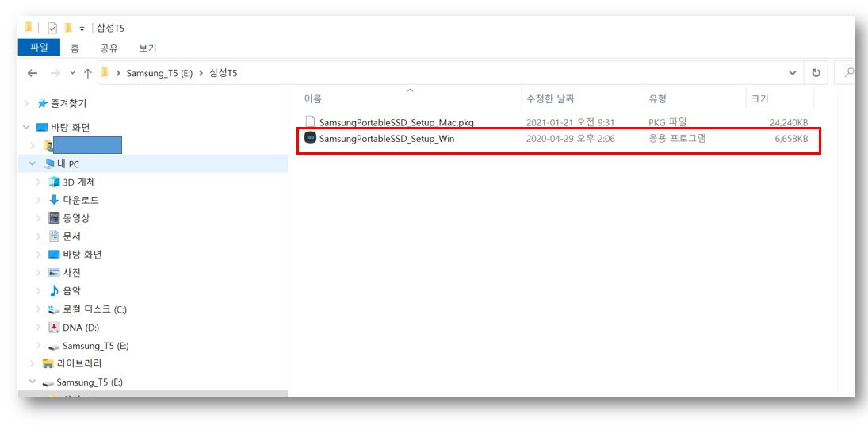Viewport: 868px width, 426px height.
Task: Open the 다운로드 folder in tree
Action: click(81, 200)
